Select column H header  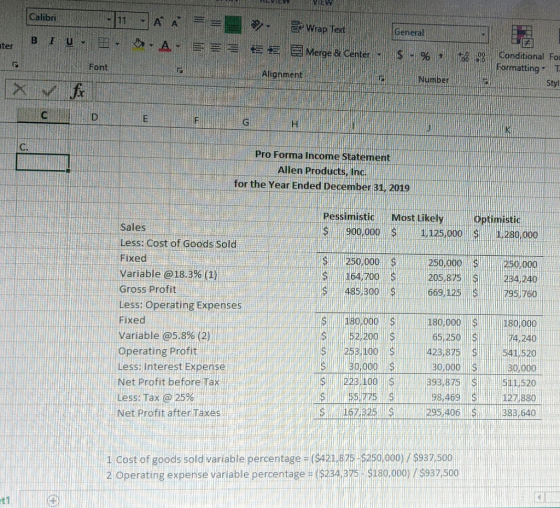294,124
